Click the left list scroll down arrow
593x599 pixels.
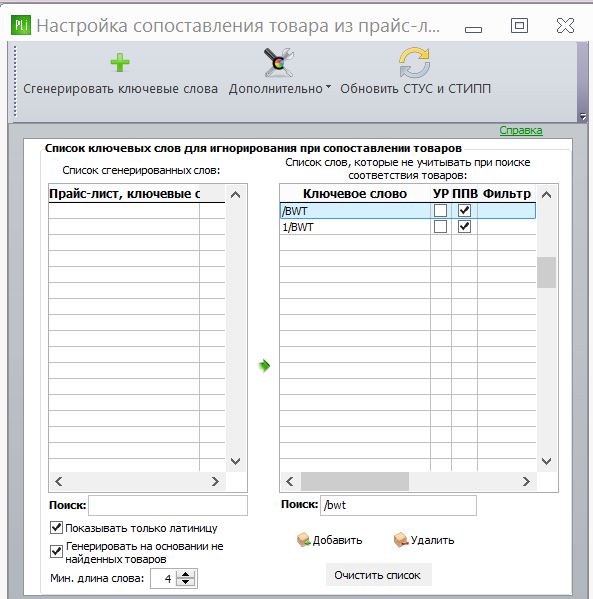pos(236,461)
